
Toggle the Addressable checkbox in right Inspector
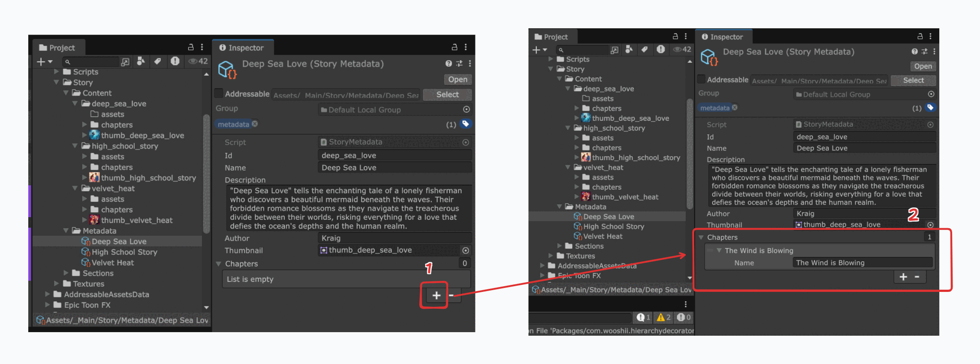pyautogui.click(x=701, y=79)
